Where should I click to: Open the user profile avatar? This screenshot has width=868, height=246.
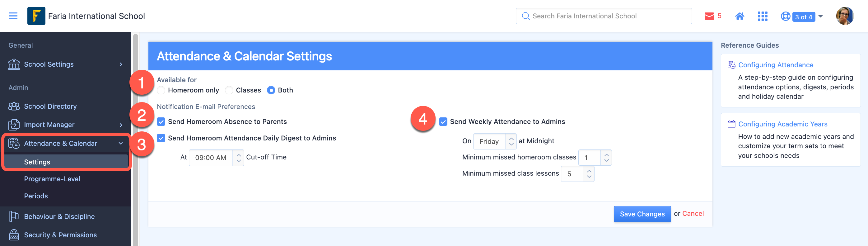(x=844, y=16)
